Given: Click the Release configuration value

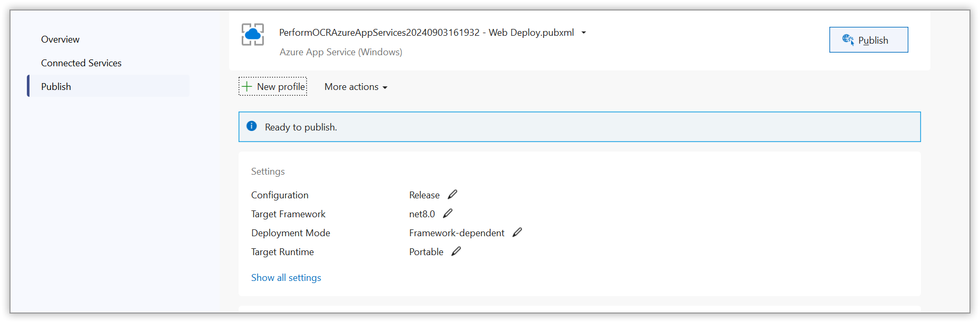Looking at the screenshot, I should coord(424,195).
